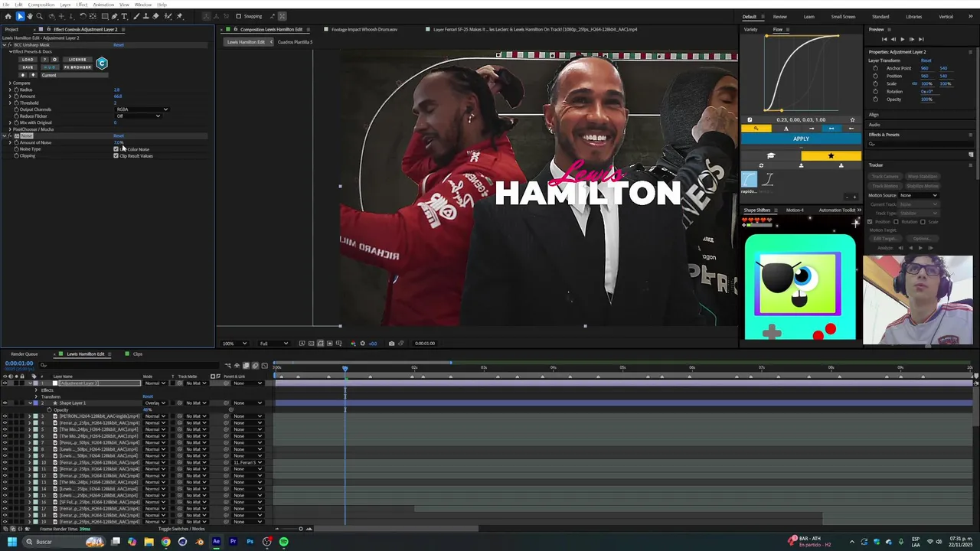This screenshot has height=551, width=980.
Task: Select the Type text tool
Action: point(125,16)
